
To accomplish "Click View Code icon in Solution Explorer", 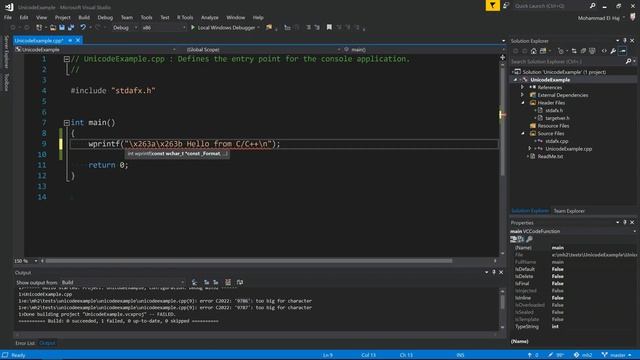I will (604, 51).
